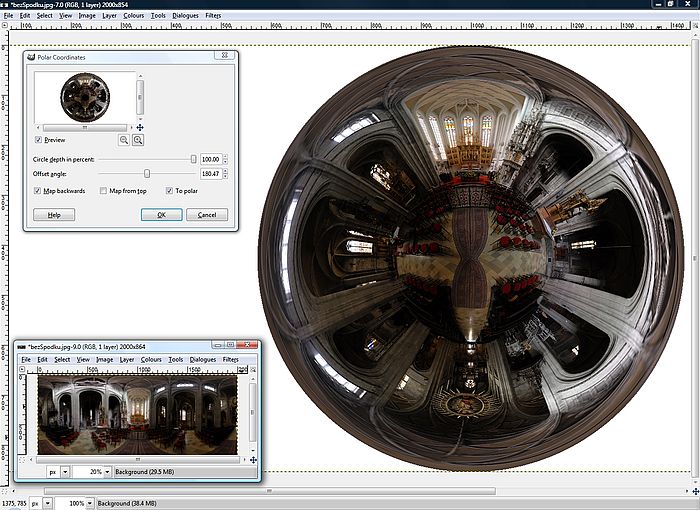The height and width of the screenshot is (510, 700).
Task: Toggle the small window's quick mask icon
Action: click(24, 458)
